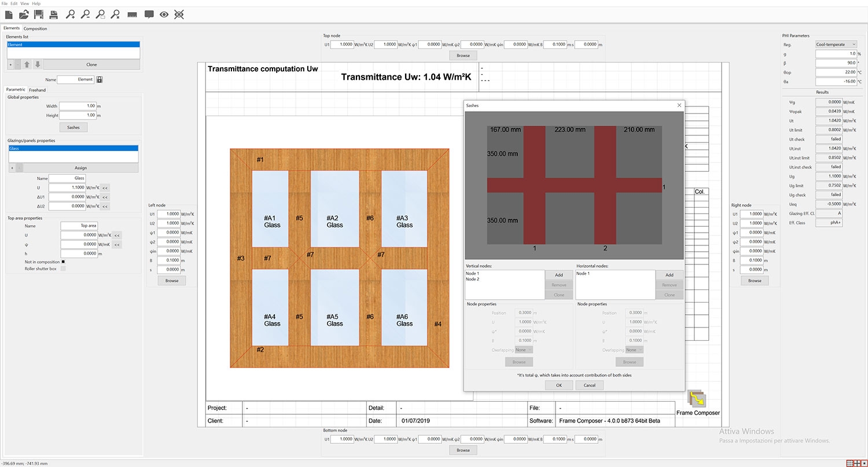This screenshot has height=467, width=868.
Task: Click the speech bubble comment icon
Action: [x=149, y=14]
